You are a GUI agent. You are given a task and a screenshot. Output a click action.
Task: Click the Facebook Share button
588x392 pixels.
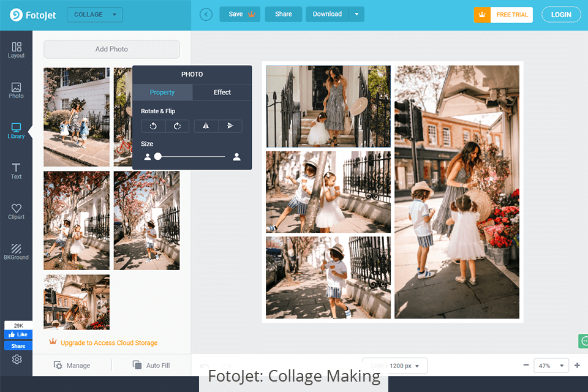pos(18,346)
